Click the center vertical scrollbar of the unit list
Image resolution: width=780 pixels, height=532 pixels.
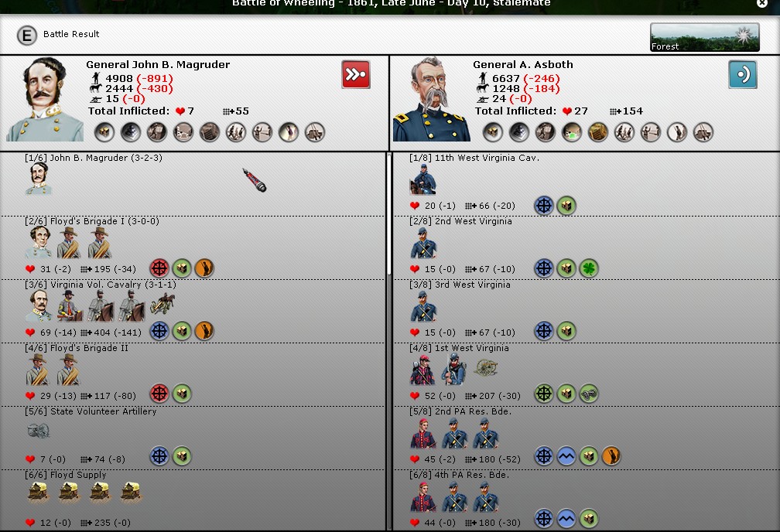point(389,215)
